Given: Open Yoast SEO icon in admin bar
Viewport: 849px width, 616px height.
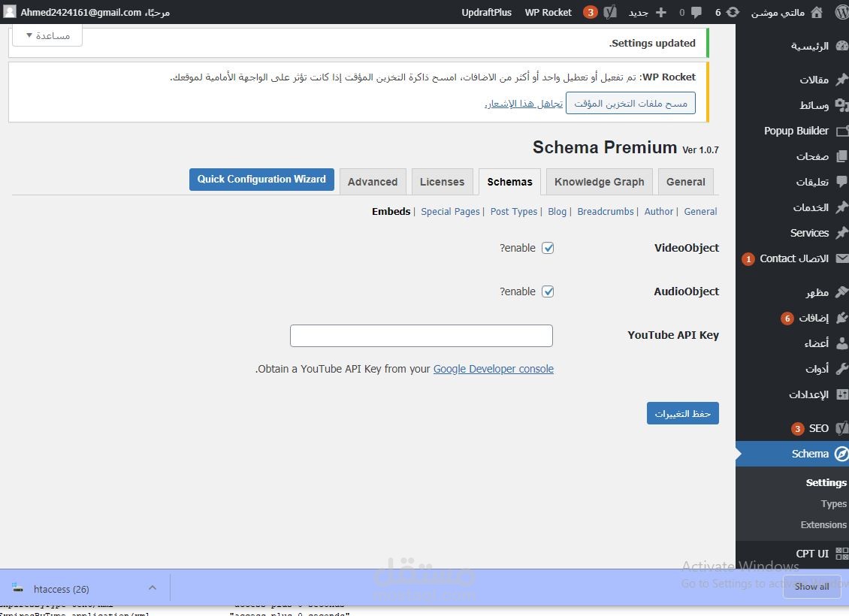Looking at the screenshot, I should [610, 13].
